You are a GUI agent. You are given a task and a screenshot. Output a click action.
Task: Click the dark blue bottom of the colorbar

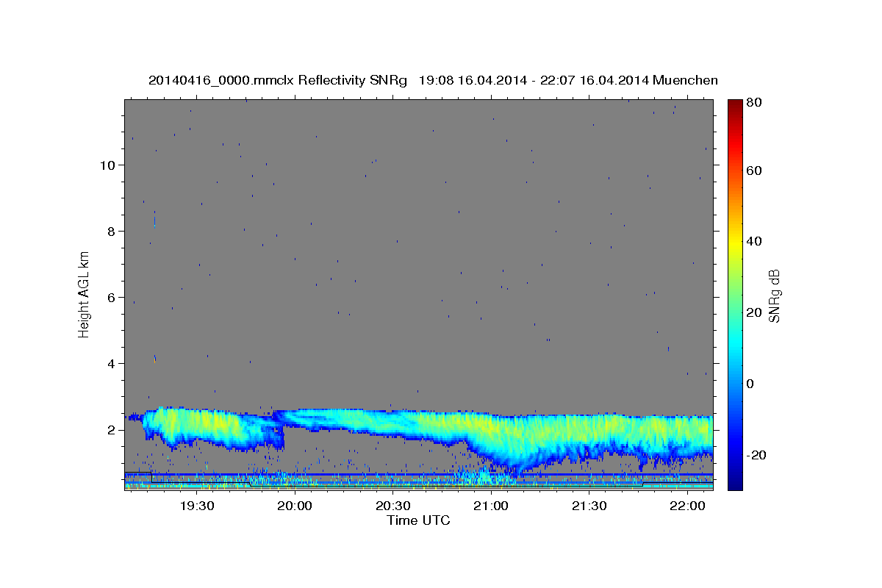[x=735, y=481]
